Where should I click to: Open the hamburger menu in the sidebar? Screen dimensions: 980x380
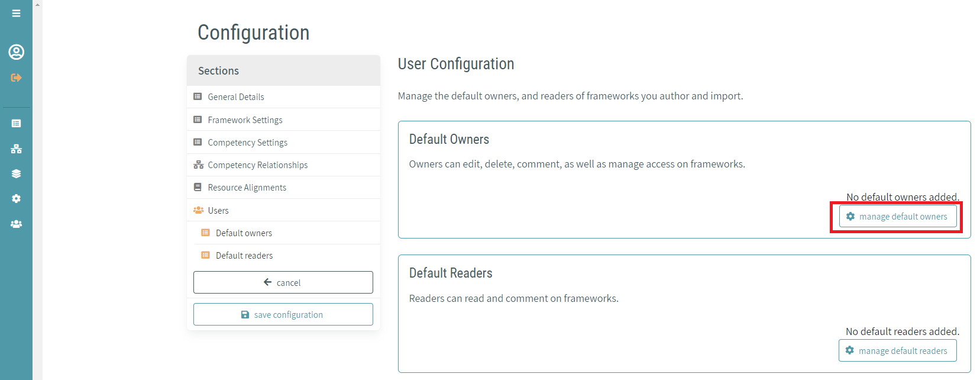(16, 13)
